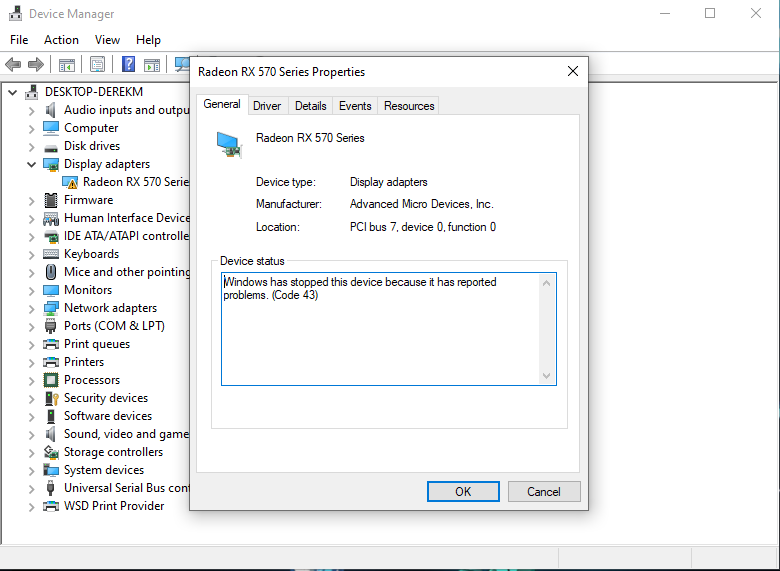Open the Help menu

pyautogui.click(x=148, y=40)
